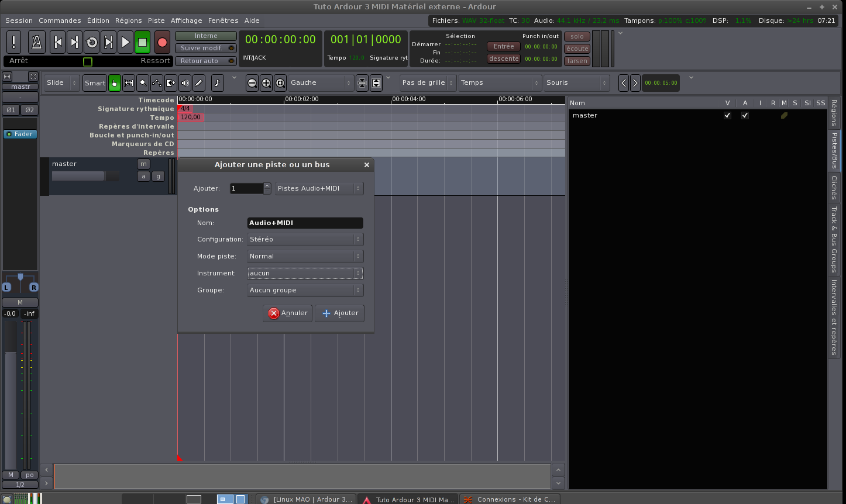Open the Pas de grille dropdown
Image resolution: width=846 pixels, height=504 pixels.
coord(428,83)
